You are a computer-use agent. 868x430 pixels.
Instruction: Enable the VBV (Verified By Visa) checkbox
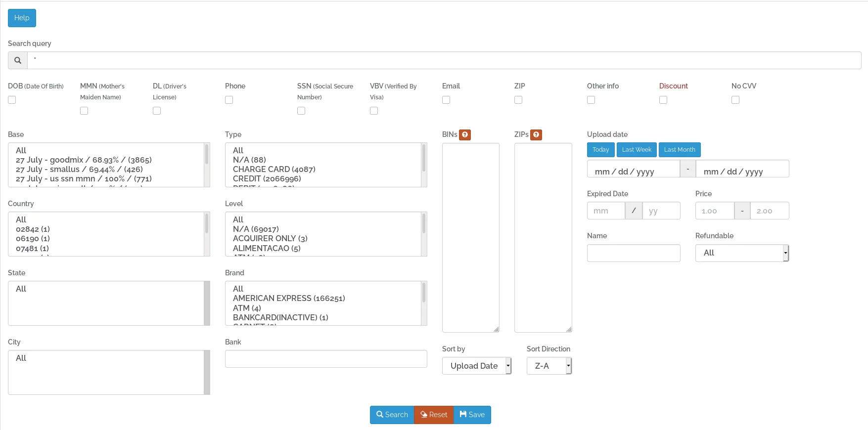click(x=374, y=111)
